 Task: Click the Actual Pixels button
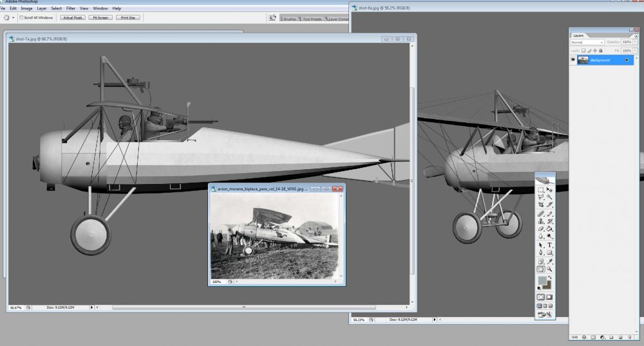click(73, 17)
